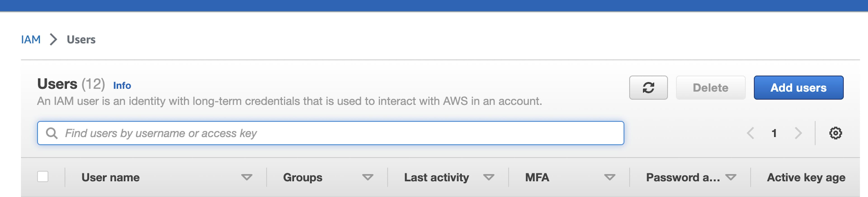
Task: Navigate to IAM breadcrumb link
Action: pyautogui.click(x=31, y=39)
